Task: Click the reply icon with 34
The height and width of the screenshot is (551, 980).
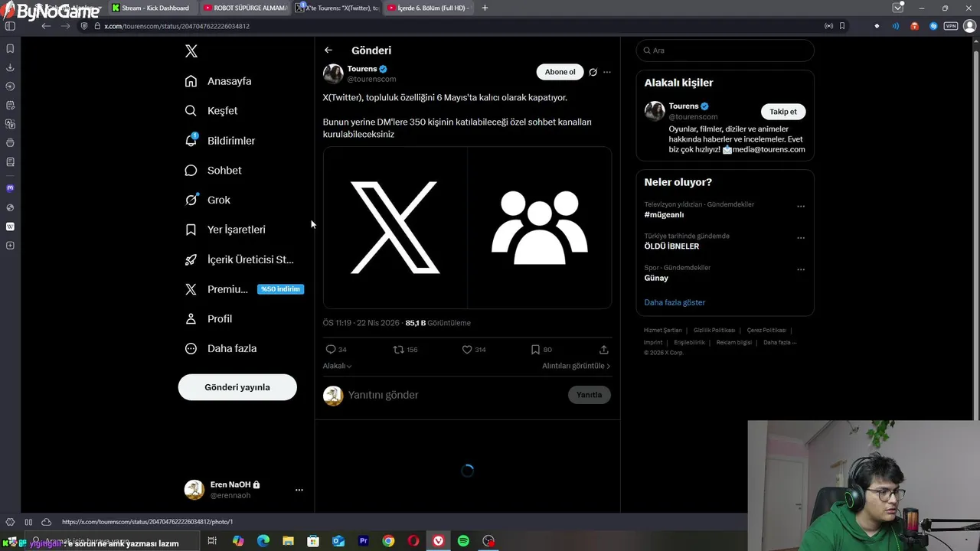Action: [336, 350]
